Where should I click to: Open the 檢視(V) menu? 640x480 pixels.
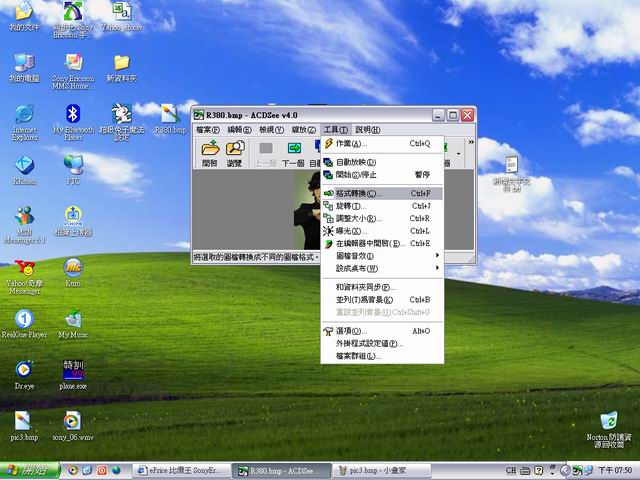tap(271, 130)
